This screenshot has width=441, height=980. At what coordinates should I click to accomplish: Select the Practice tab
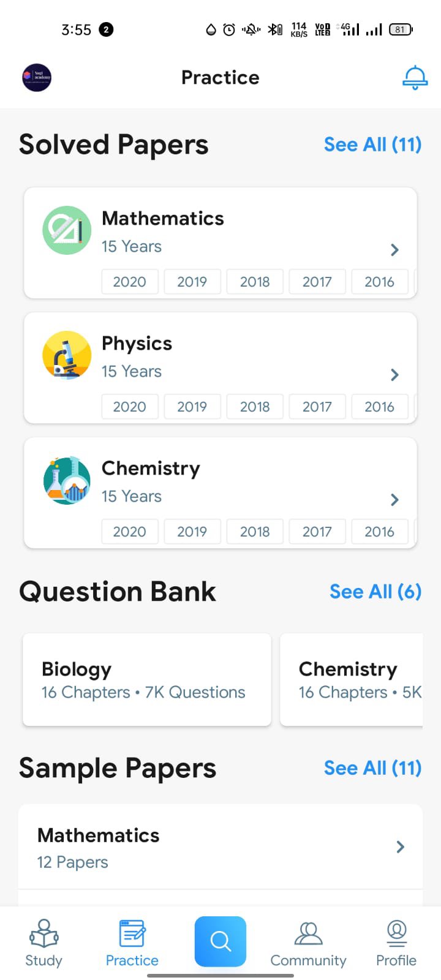point(132,943)
